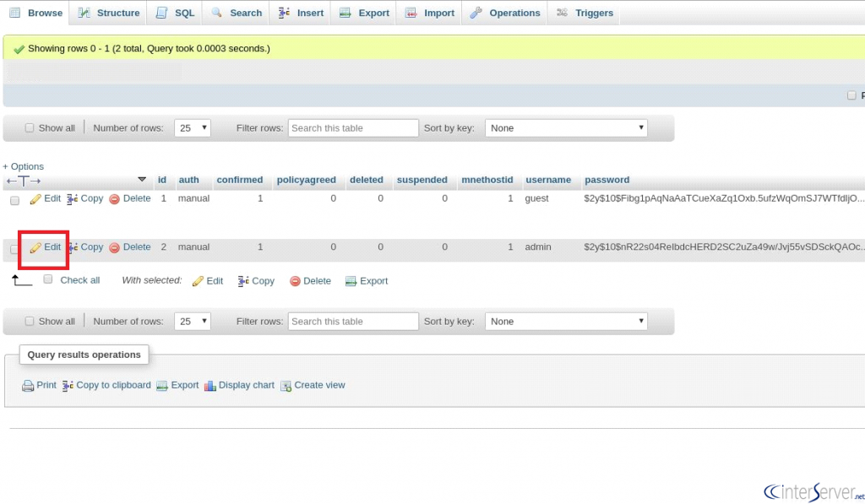
Task: Click the Display chart icon
Action: pos(209,386)
